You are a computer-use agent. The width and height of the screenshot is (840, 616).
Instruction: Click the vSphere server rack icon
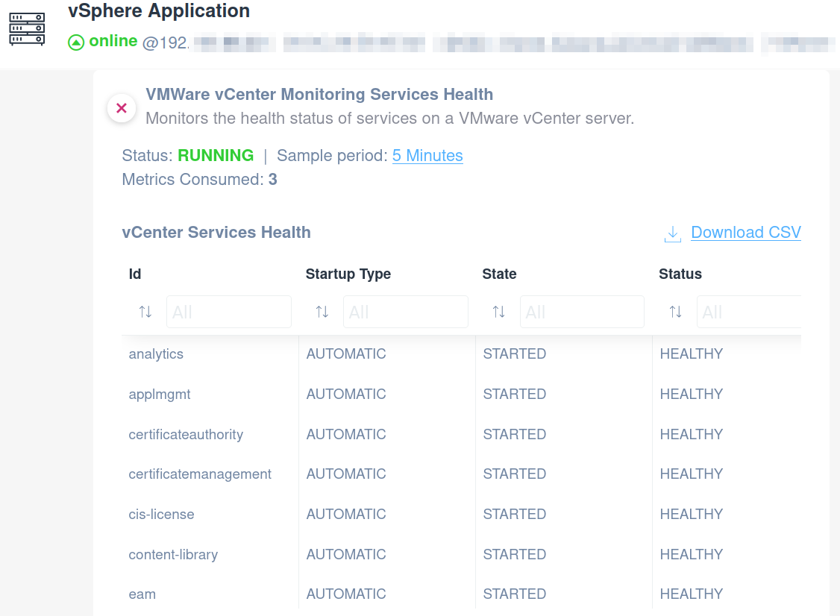(28, 29)
